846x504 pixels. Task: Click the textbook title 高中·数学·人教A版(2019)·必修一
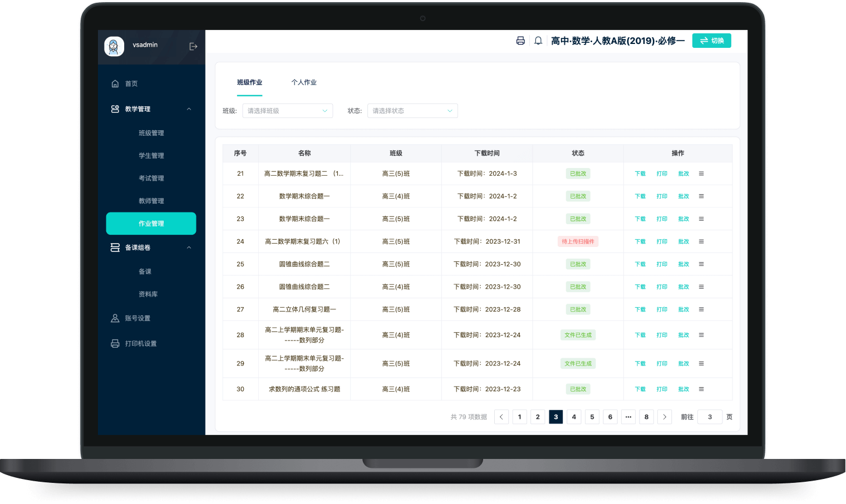618,41
